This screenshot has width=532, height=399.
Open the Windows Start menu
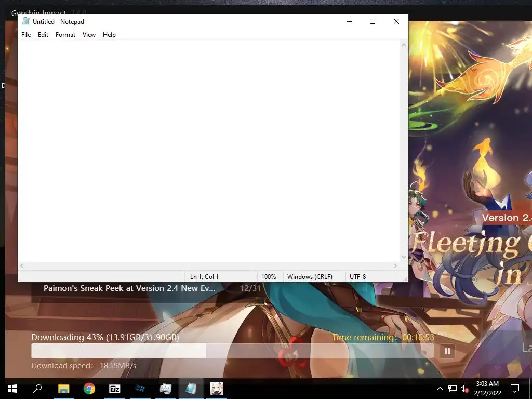pyautogui.click(x=12, y=389)
